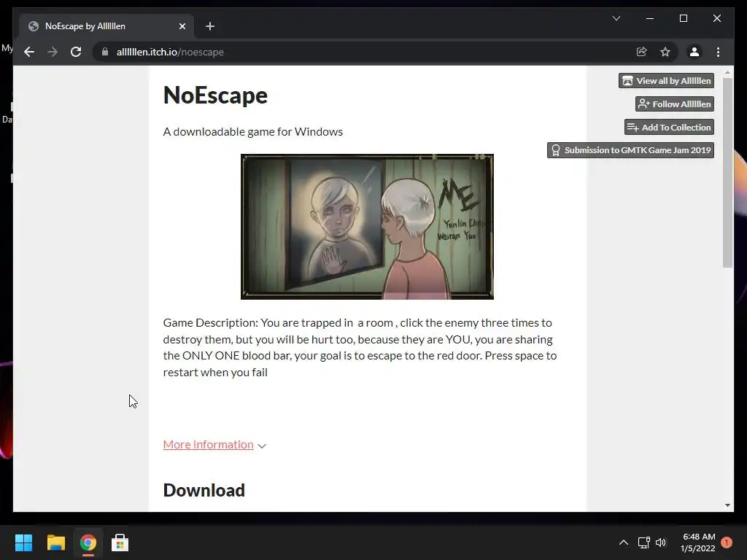Click the volume speaker icon
Image resolution: width=747 pixels, height=560 pixels.
pyautogui.click(x=661, y=542)
